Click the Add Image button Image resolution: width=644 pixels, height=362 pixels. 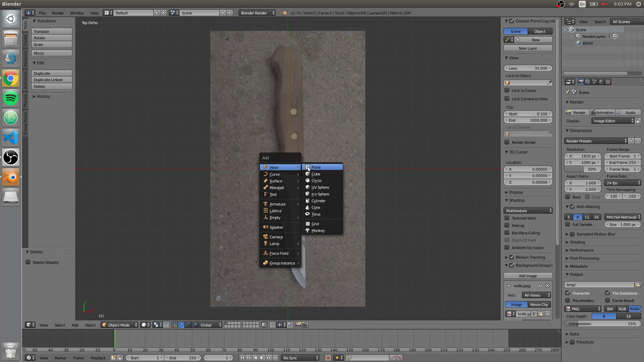528,276
